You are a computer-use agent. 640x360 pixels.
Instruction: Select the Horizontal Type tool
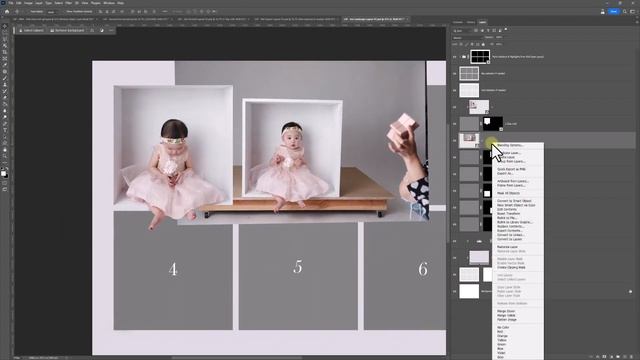tap(5, 130)
